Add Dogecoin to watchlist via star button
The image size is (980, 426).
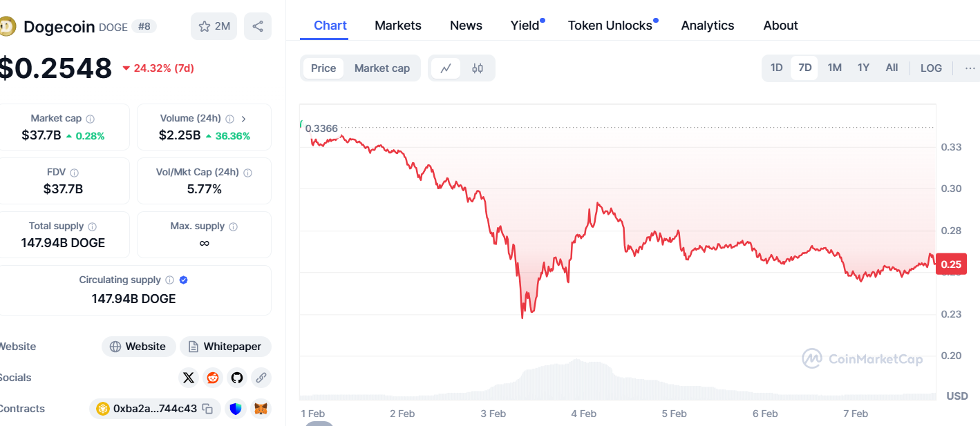click(x=214, y=26)
